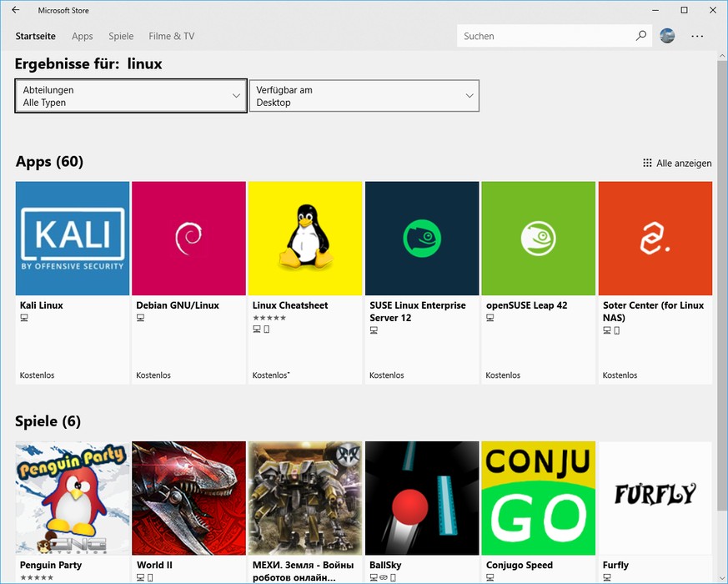Click Kostenlos price under Debian GNU/Linux
The width and height of the screenshot is (728, 584).
click(x=153, y=375)
